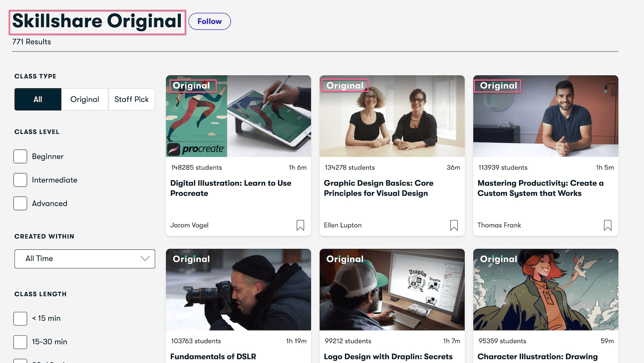Select the 15-30 min class length checkbox
The width and height of the screenshot is (644, 363).
click(x=20, y=342)
